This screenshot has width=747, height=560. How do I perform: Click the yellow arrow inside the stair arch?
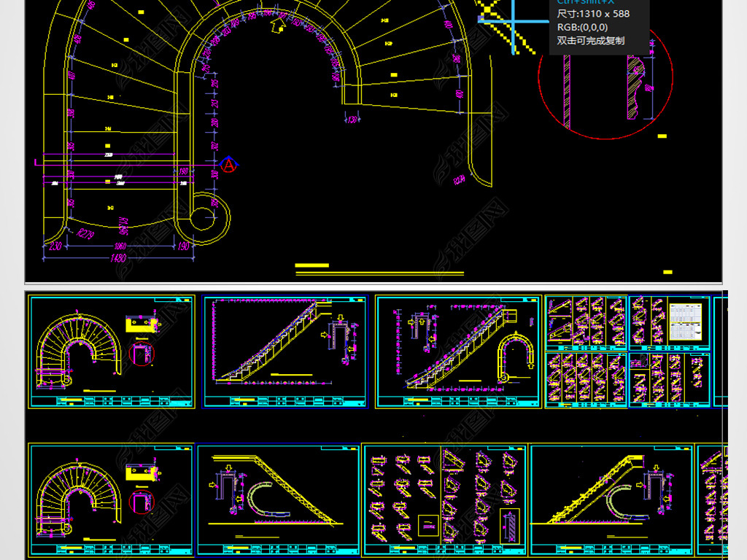(x=276, y=27)
